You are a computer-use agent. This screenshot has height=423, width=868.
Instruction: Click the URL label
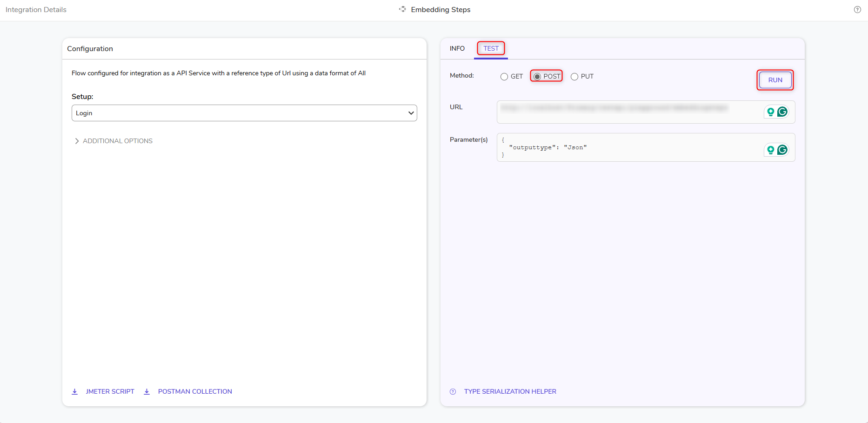click(456, 107)
